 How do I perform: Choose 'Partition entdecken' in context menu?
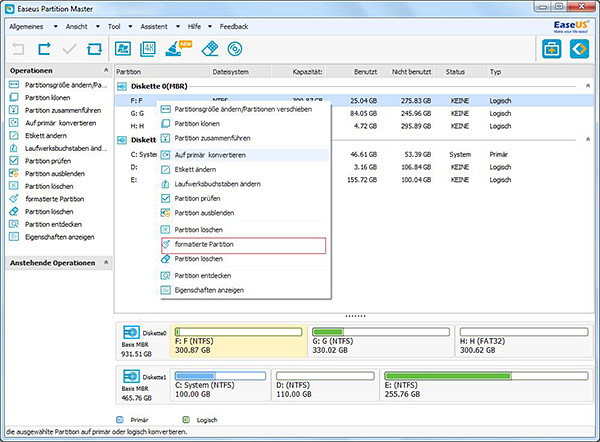[244, 276]
